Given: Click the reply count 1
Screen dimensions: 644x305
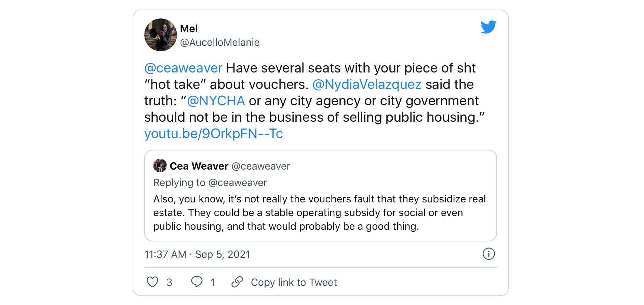Looking at the screenshot, I should tap(213, 282).
